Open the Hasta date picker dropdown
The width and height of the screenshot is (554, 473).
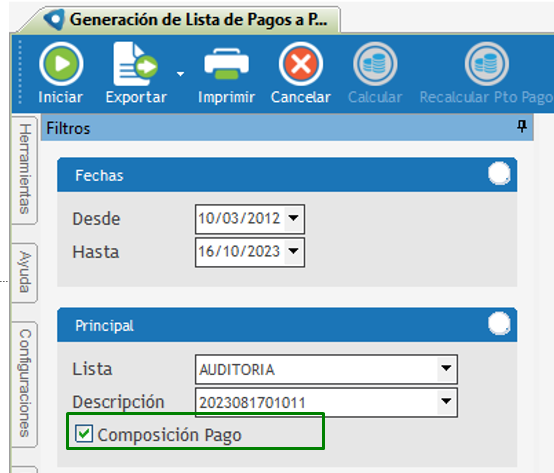click(x=294, y=252)
